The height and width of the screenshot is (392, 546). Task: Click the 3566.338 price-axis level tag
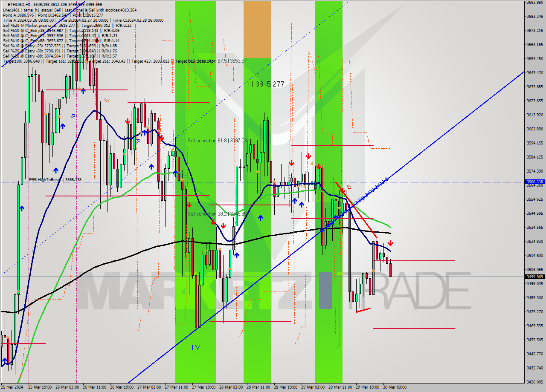(x=535, y=182)
